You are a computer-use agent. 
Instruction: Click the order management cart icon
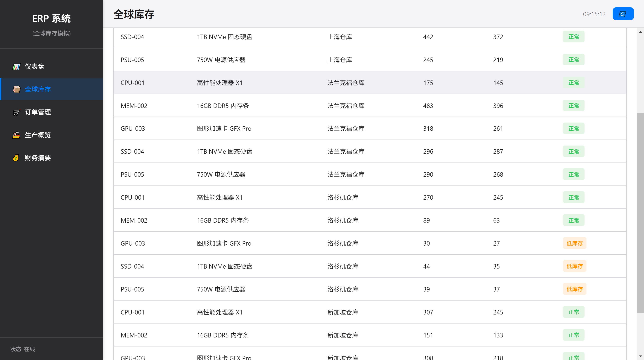(x=16, y=112)
